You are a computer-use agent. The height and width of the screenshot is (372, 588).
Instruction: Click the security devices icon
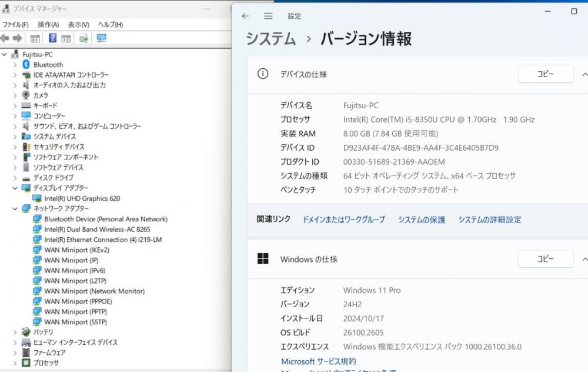tap(26, 147)
